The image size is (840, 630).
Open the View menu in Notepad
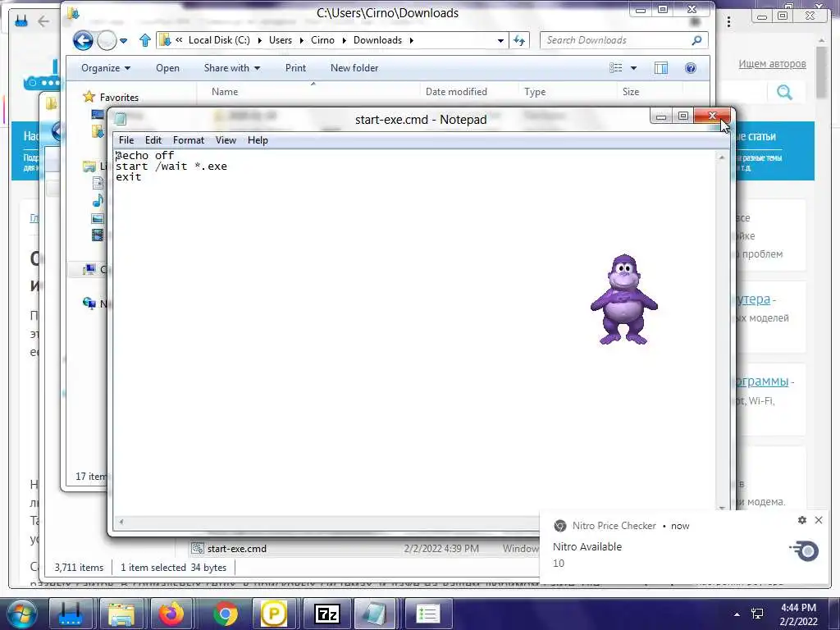[226, 140]
